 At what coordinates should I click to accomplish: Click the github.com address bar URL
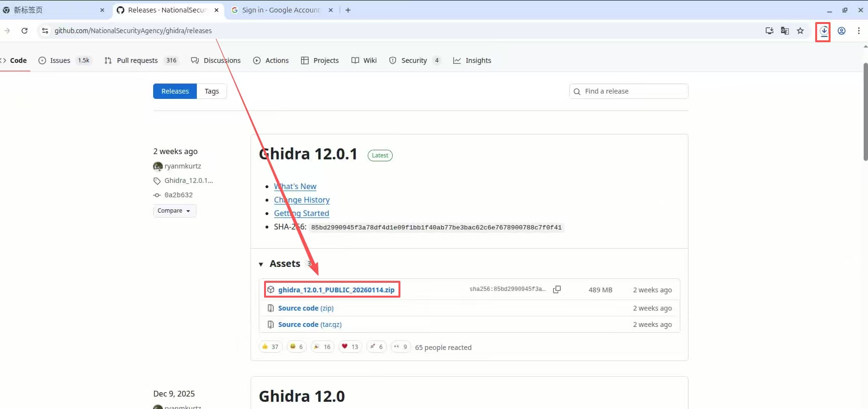(133, 31)
